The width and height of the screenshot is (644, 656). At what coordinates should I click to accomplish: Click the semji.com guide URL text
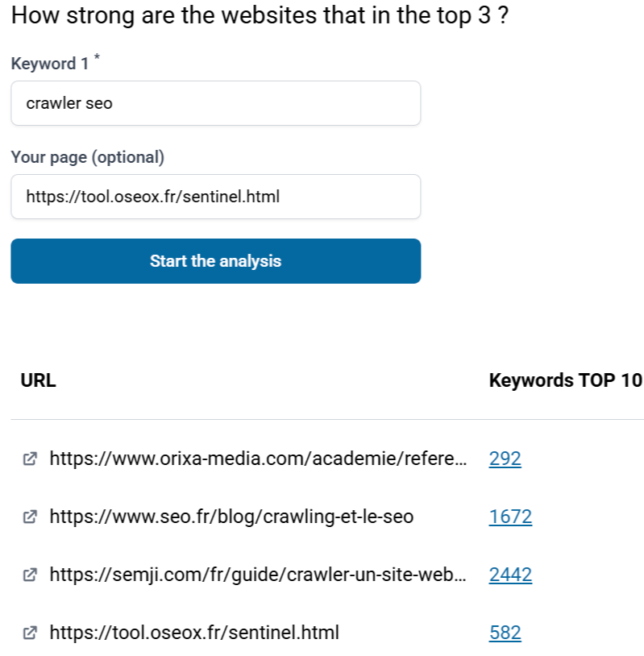tap(258, 575)
